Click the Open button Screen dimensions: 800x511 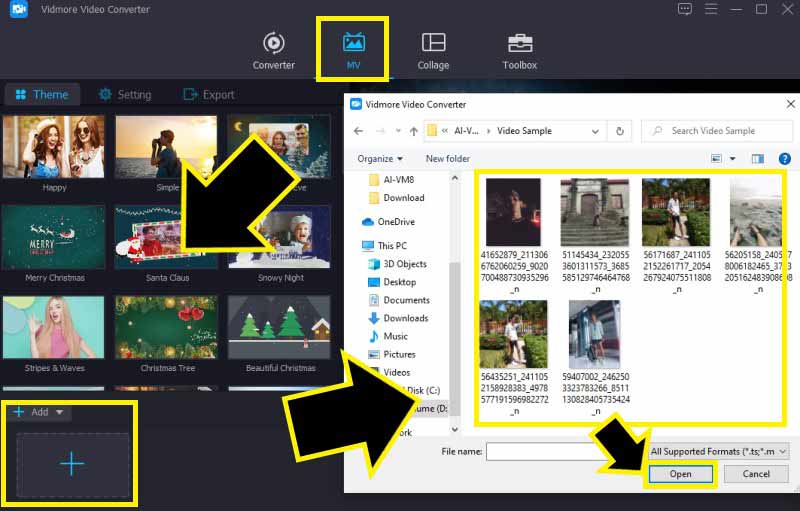pos(681,475)
